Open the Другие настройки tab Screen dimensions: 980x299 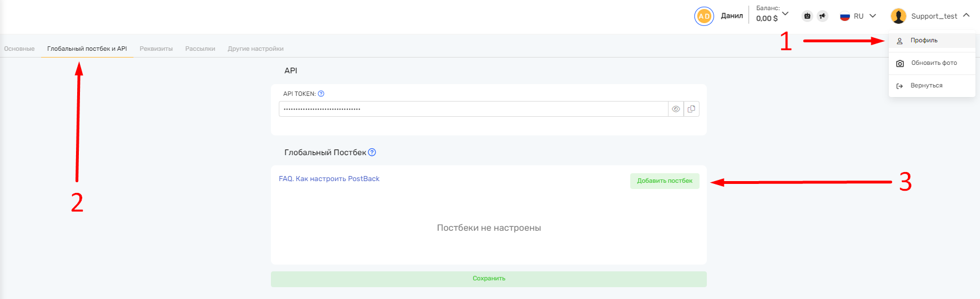(x=255, y=49)
